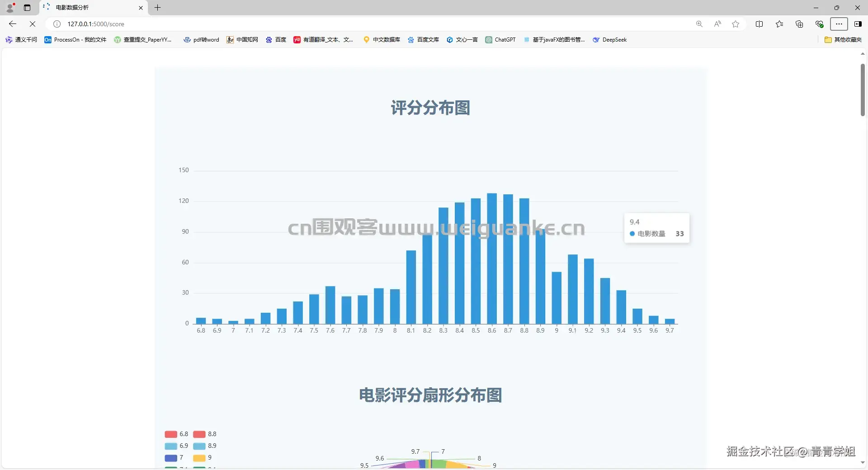Open the DeepSeek bookmark
The height and width of the screenshot is (470, 868).
(609, 40)
